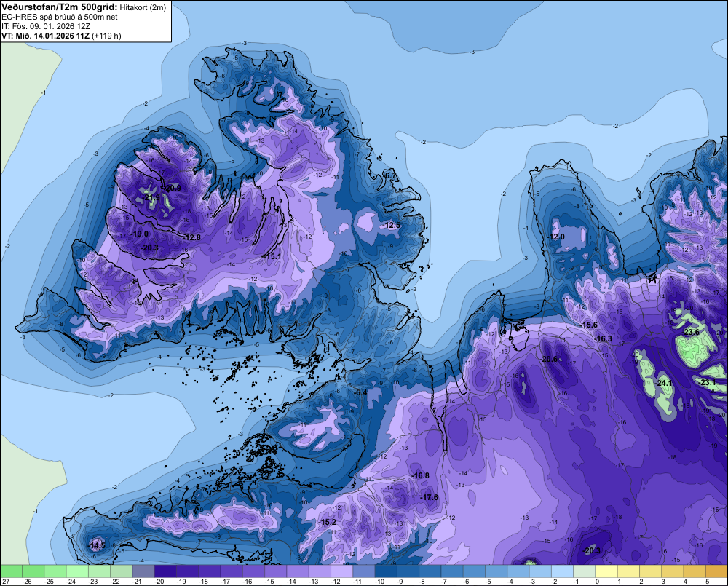This screenshot has height=586, width=728.
Task: Click the dark blue swatch above -10 label
Action: coord(387,571)
